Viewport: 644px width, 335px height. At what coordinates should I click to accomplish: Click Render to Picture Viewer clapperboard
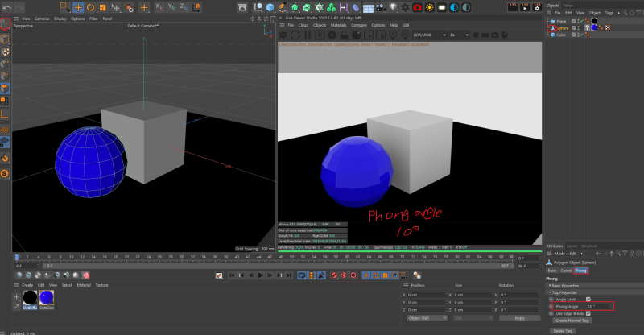pos(525,7)
